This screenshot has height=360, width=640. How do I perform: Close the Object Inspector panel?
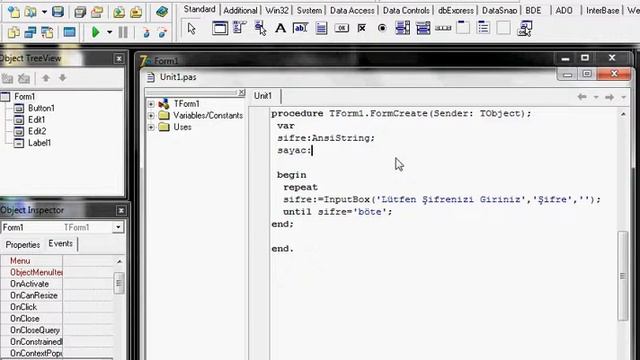tap(121, 211)
